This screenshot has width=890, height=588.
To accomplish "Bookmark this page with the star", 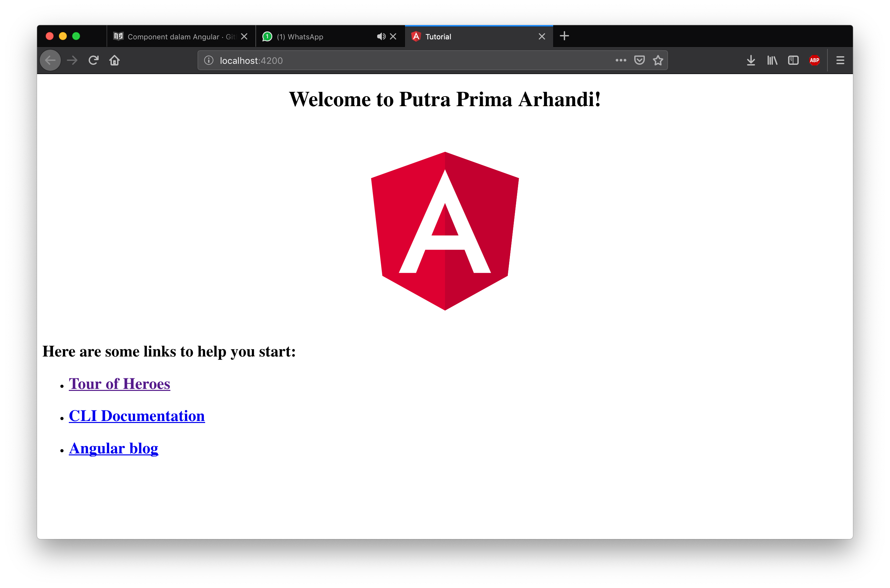I will coord(658,61).
